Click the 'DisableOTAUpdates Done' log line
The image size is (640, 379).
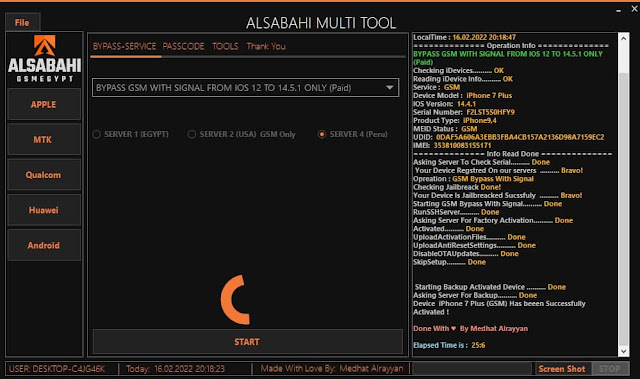pyautogui.click(x=466, y=254)
